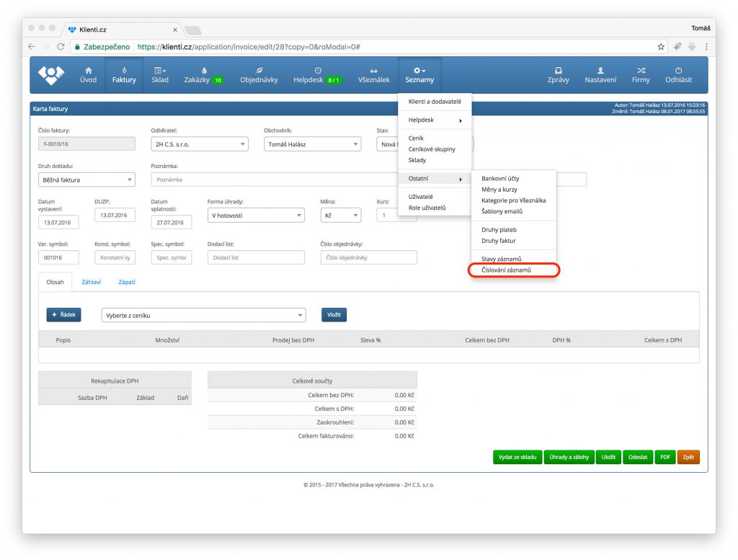Screen dimensions: 738x560
Task: Select Číslování záznamů menu entry
Action: 512,270
